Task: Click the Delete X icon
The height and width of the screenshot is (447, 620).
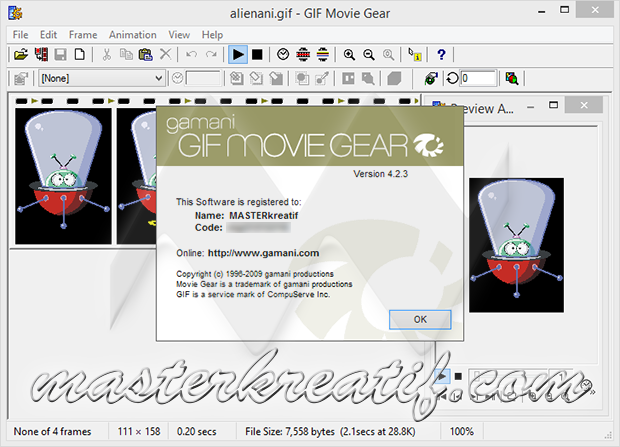Action: click(x=166, y=54)
